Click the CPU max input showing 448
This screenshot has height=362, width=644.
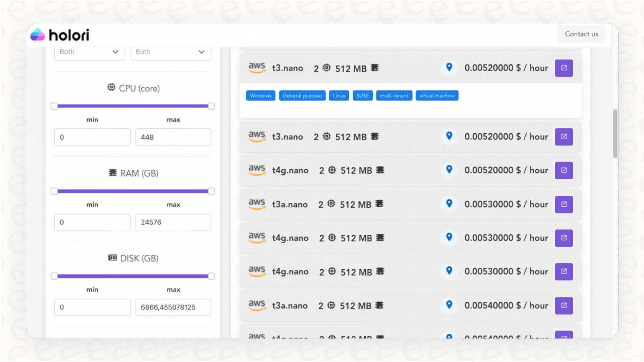173,137
